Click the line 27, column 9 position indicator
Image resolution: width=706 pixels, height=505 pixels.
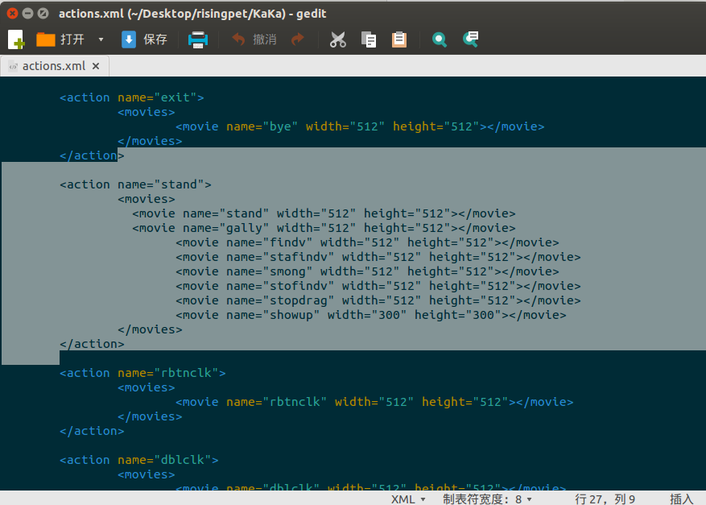click(605, 498)
